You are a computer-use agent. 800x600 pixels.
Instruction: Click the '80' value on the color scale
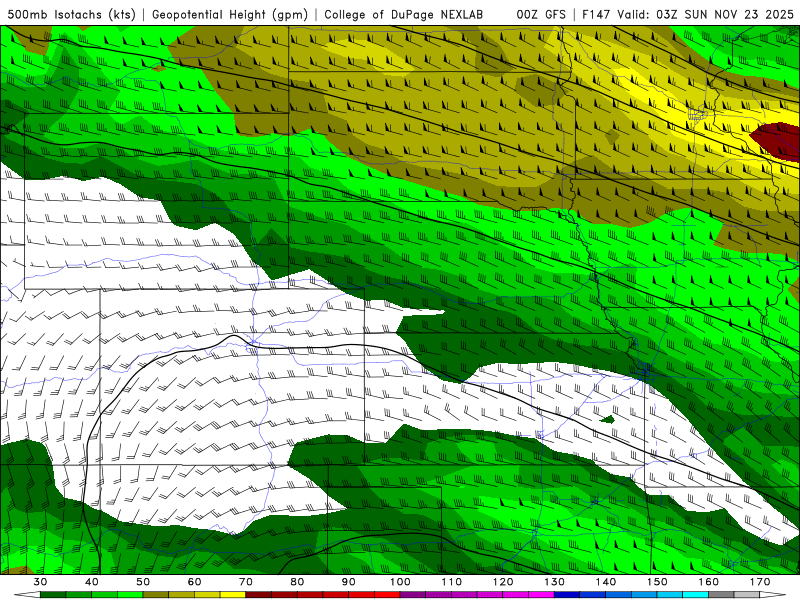click(x=297, y=582)
